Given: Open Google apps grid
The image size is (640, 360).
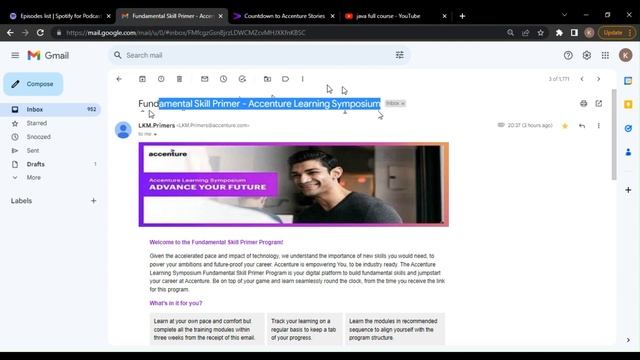Looking at the screenshot, I should [605, 56].
